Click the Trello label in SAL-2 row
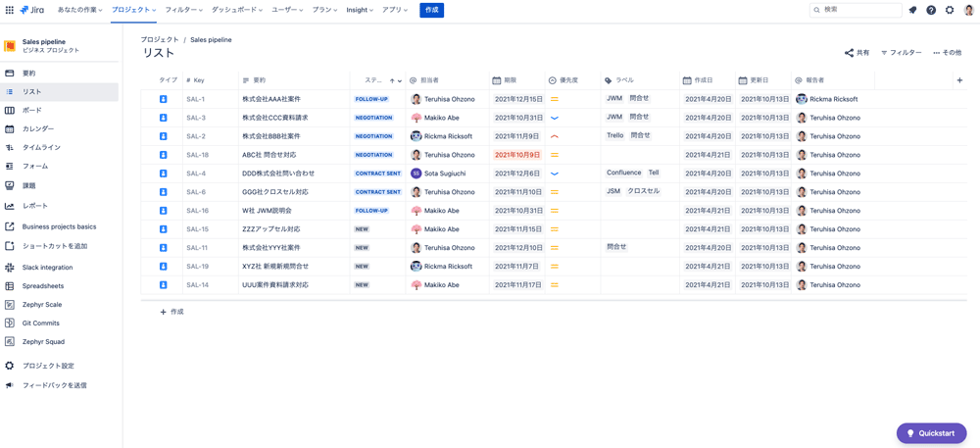Viewport: 980px width, 448px height. [x=615, y=135]
